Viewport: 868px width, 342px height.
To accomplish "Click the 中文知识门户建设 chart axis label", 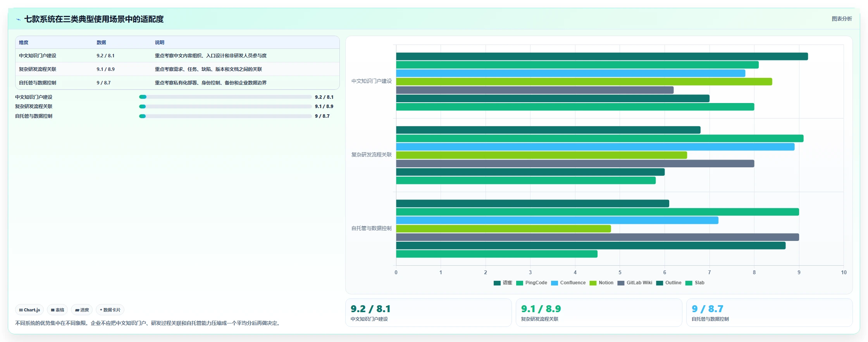I will click(x=372, y=81).
